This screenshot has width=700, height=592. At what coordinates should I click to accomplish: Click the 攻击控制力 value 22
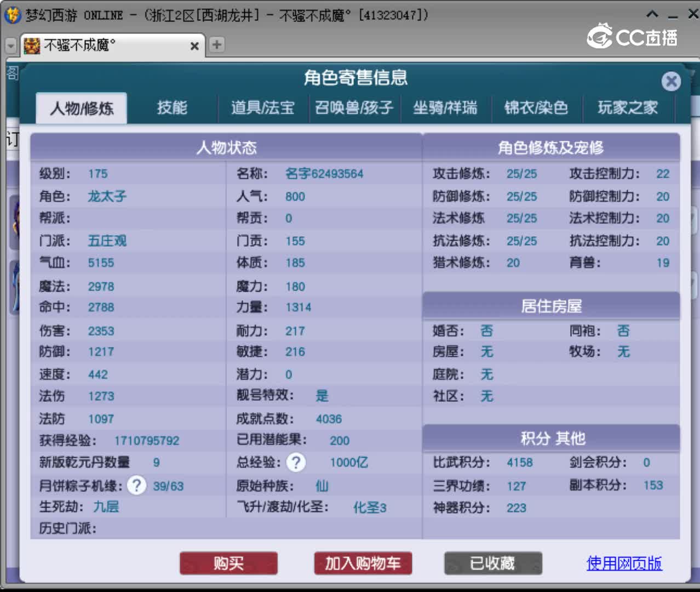tap(663, 174)
